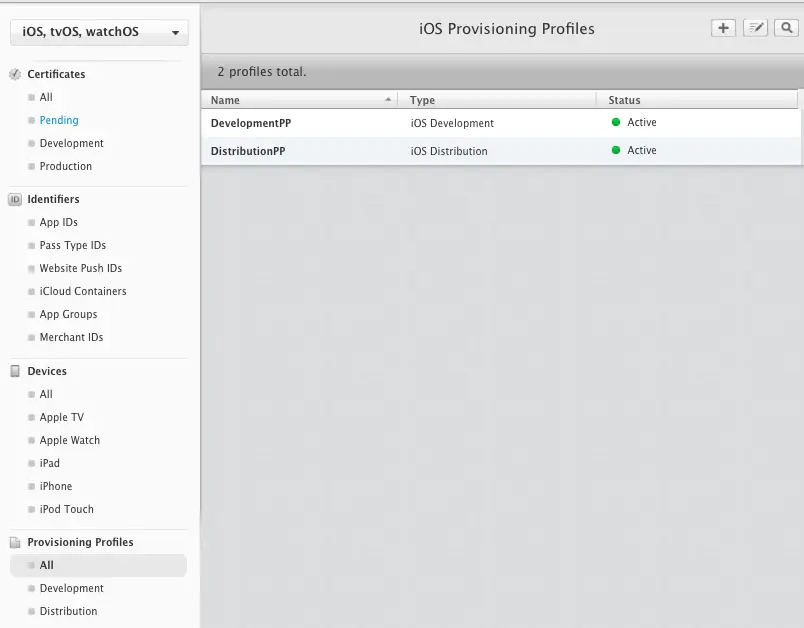804x628 pixels.
Task: Open Production certificates
Action: click(66, 167)
